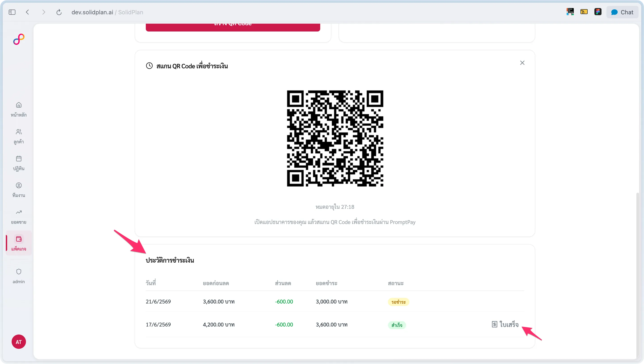Viewport: 644px width, 364px height.
Task: Go back to the previous page
Action: 28,12
